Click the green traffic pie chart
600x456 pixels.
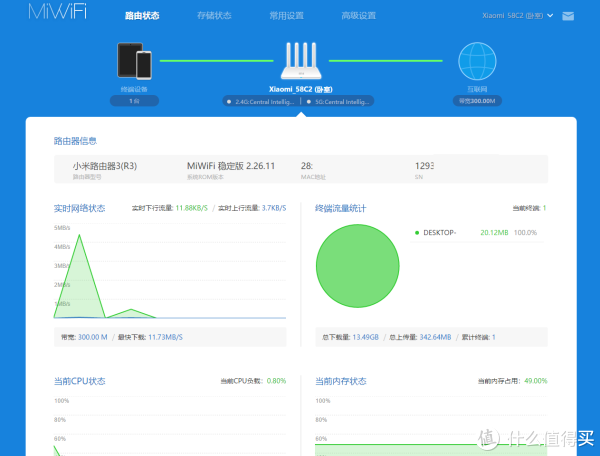[x=358, y=266]
